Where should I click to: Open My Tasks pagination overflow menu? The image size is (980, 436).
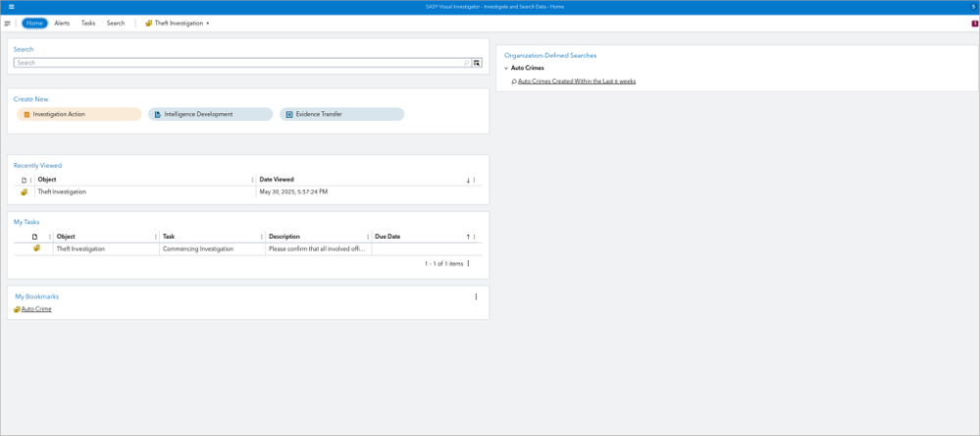468,263
